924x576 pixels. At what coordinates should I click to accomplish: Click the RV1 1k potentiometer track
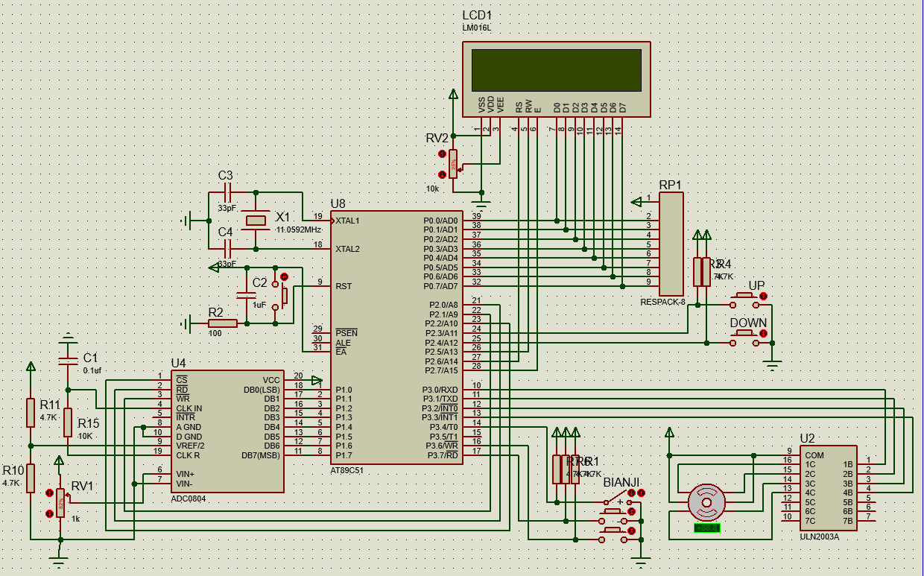pos(60,503)
